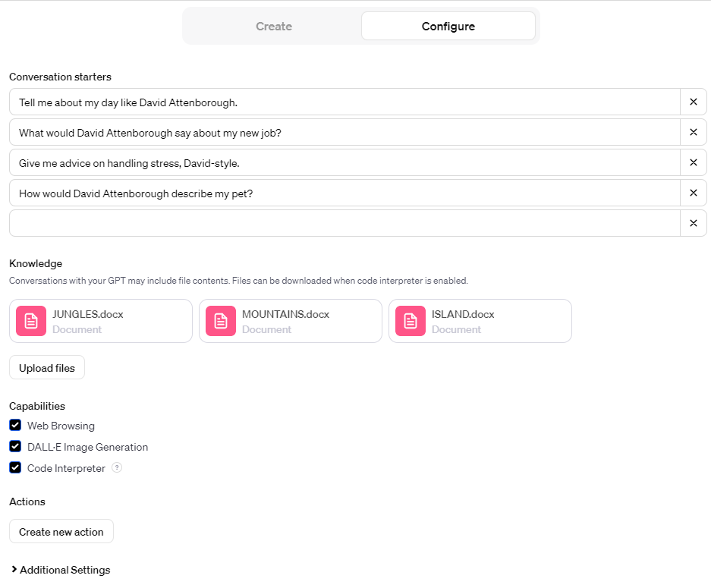This screenshot has height=588, width=711.
Task: Switch to the Create tab
Action: click(x=273, y=27)
